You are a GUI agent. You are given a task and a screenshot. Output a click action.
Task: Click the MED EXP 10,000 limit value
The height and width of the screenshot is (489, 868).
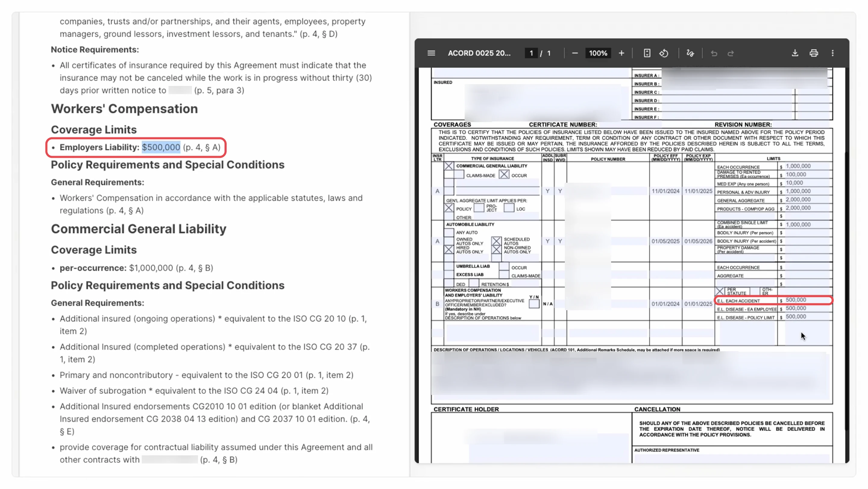pyautogui.click(x=794, y=183)
